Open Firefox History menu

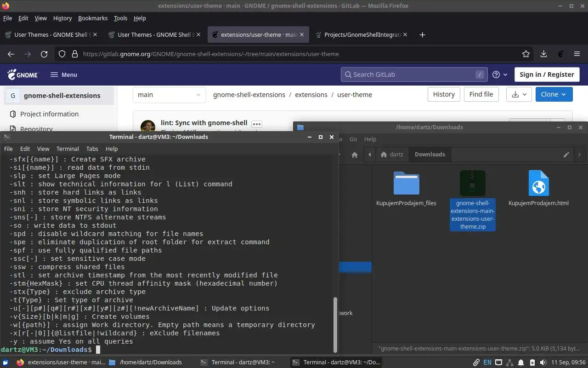(62, 18)
